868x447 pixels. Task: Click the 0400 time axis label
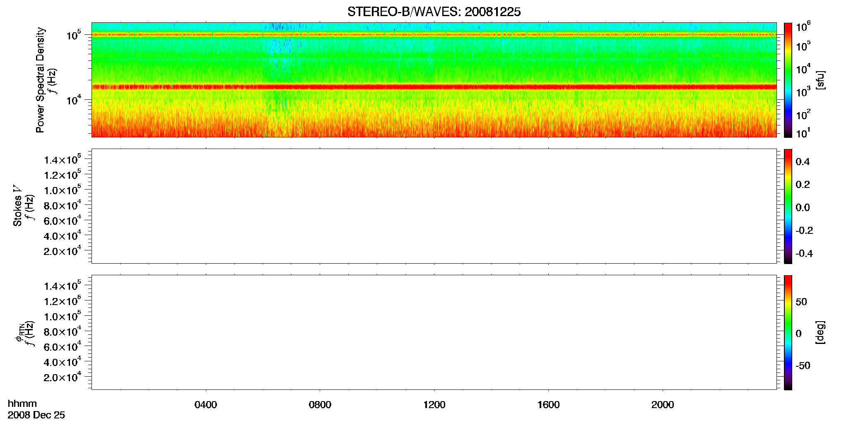[206, 405]
